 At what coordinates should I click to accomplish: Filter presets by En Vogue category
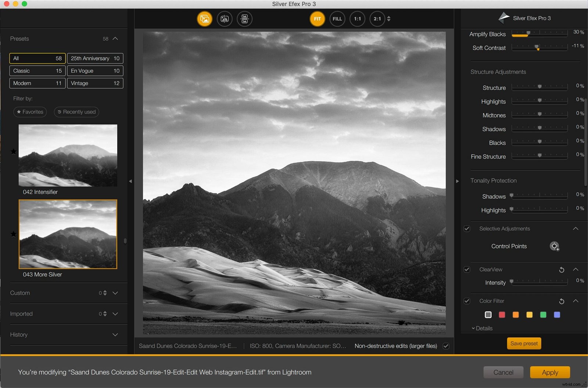click(95, 71)
